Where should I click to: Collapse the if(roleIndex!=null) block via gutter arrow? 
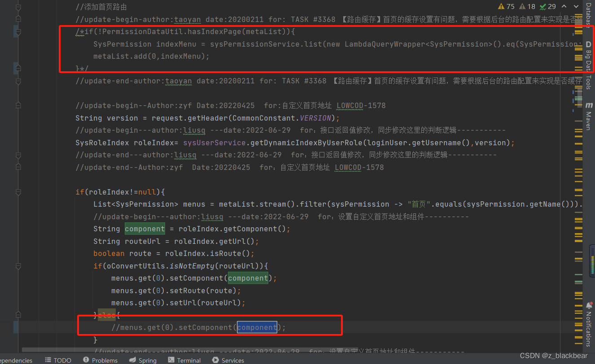tap(18, 192)
